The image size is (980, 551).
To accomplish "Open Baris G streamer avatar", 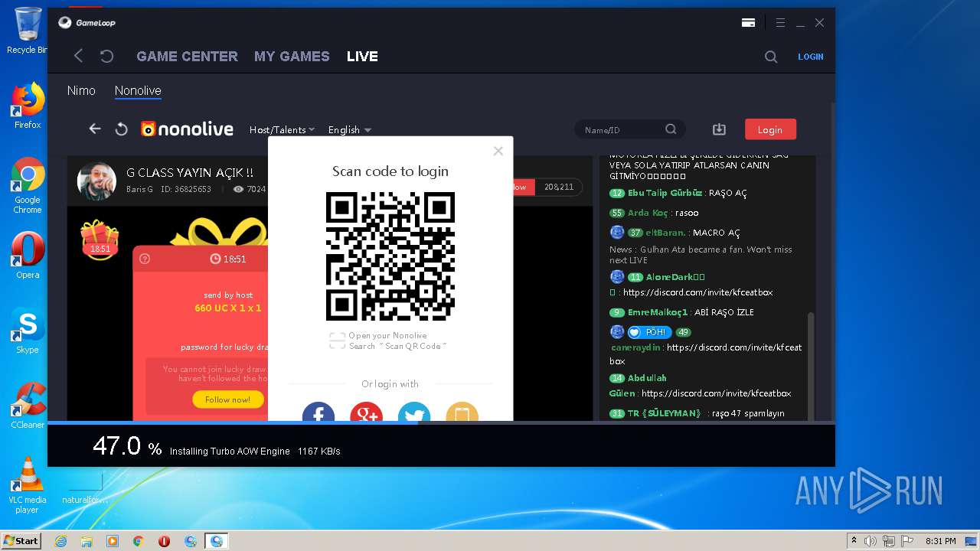I will coord(96,181).
